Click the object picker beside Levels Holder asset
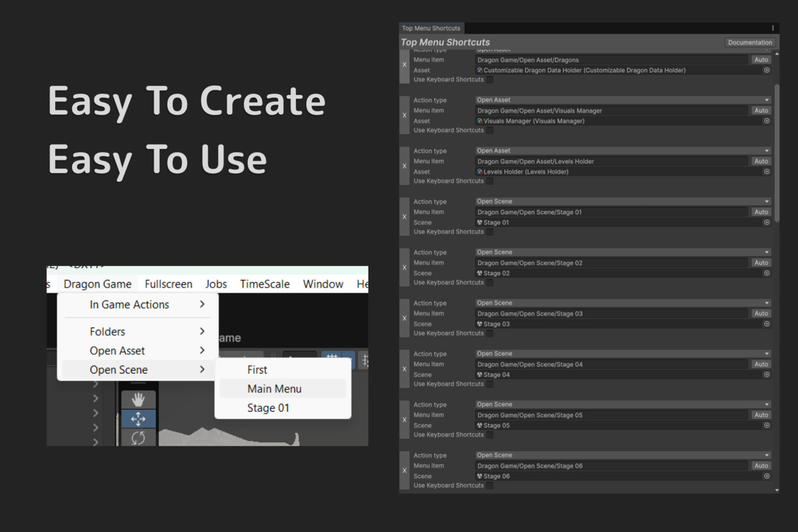 (767, 172)
